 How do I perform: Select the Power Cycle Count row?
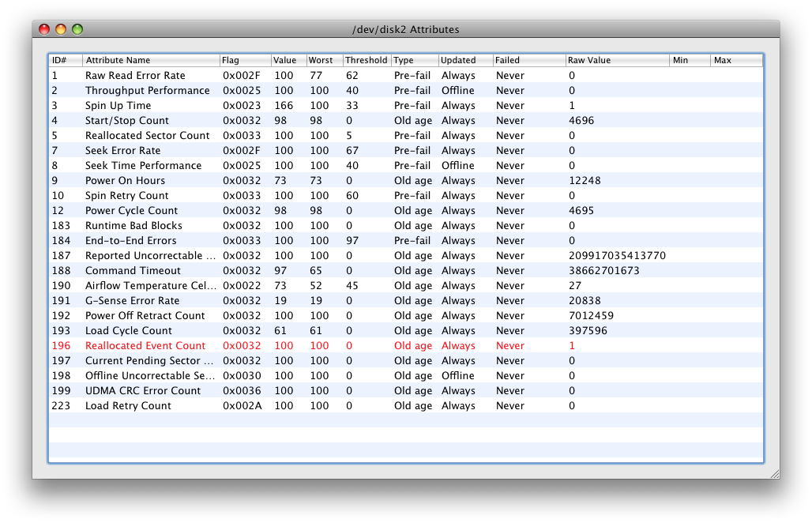point(406,211)
